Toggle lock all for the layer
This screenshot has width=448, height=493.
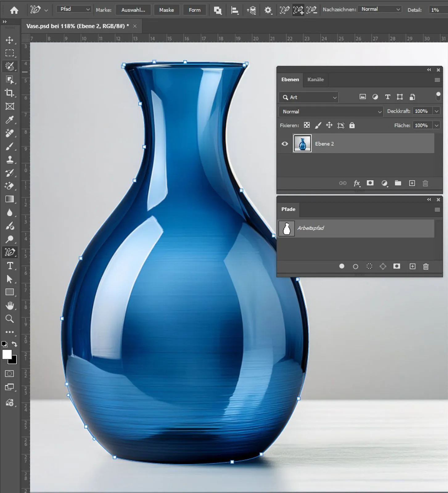click(352, 125)
